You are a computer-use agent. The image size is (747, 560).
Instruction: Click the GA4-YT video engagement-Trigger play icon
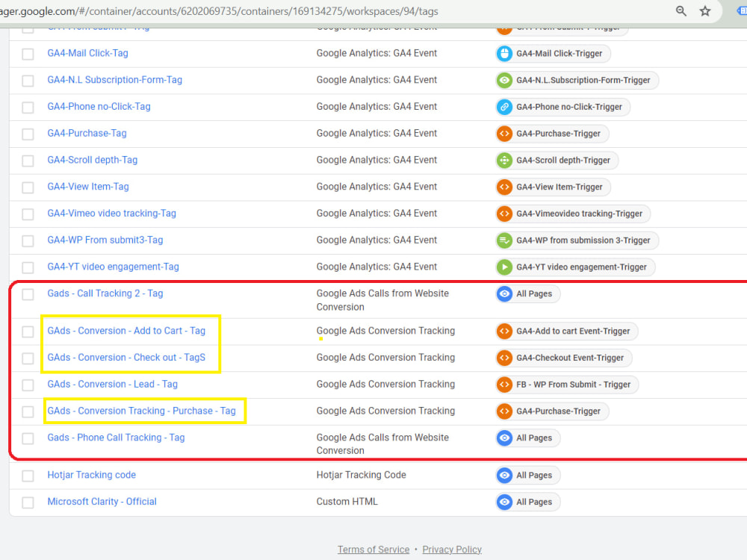pos(504,267)
